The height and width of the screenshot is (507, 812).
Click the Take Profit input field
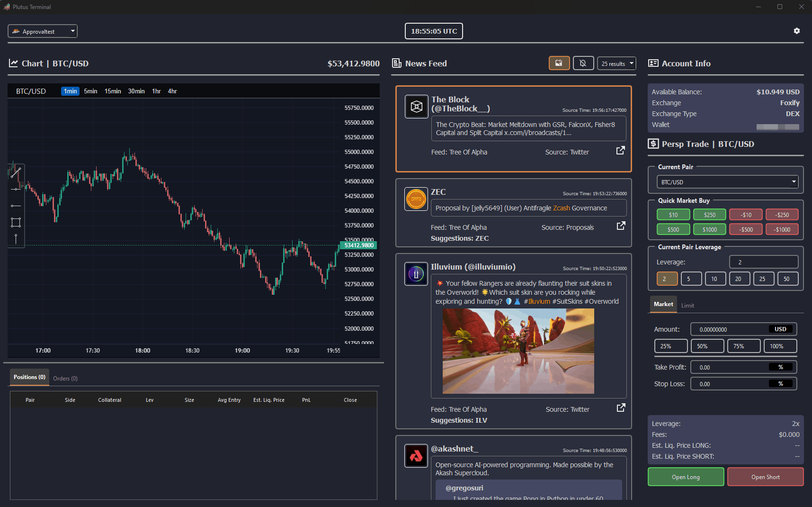point(729,367)
